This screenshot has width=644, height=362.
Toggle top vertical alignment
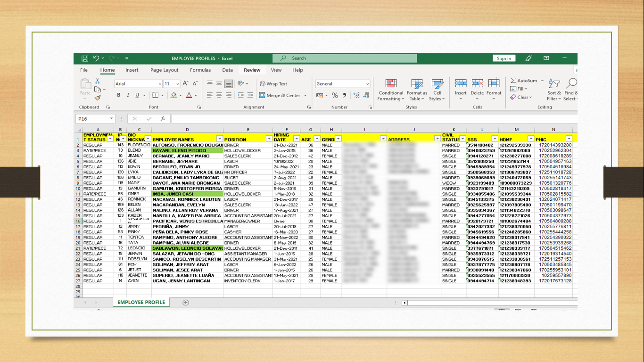[x=210, y=83]
